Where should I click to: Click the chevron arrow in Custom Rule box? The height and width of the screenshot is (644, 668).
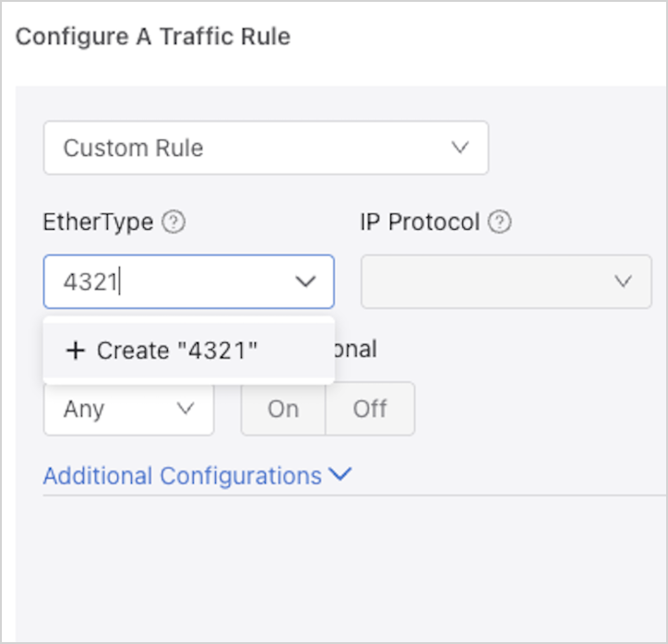pos(459,148)
